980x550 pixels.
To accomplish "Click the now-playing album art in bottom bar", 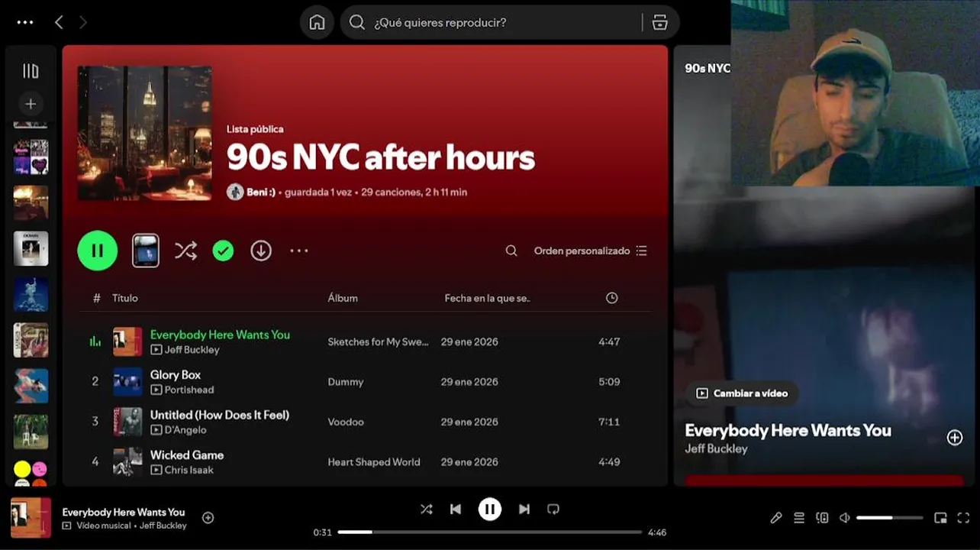I will tap(31, 518).
